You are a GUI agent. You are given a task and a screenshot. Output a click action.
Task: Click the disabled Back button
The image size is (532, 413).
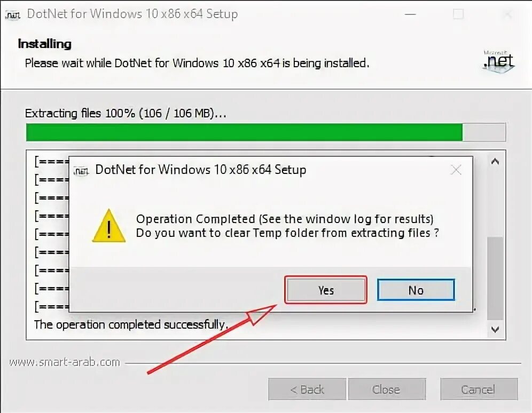click(x=307, y=390)
